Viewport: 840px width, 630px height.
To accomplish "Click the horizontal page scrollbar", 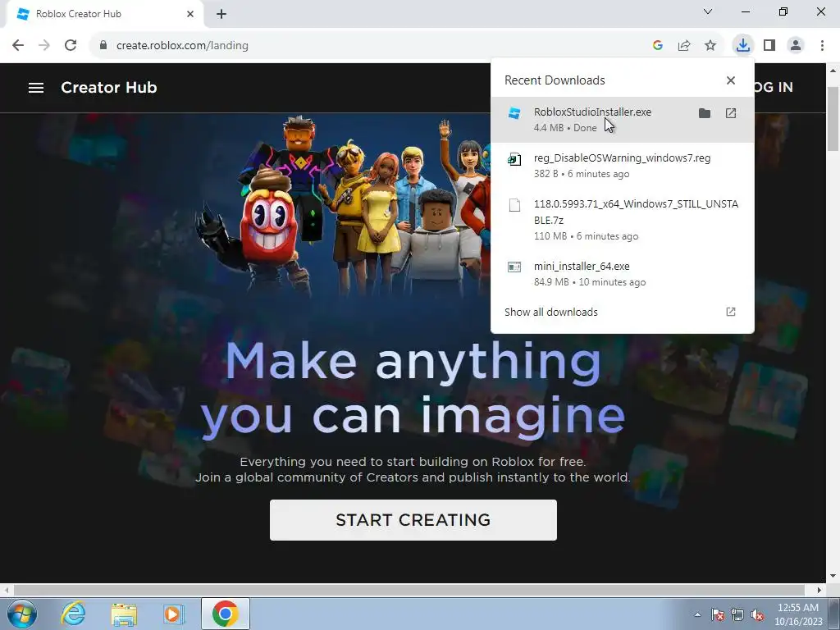I will pyautogui.click(x=409, y=590).
